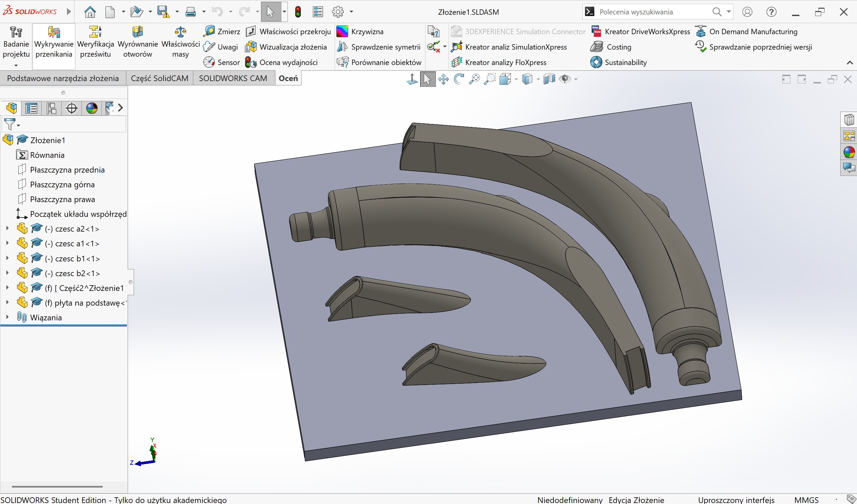Open the DisplayManager color sphere tab

91,109
